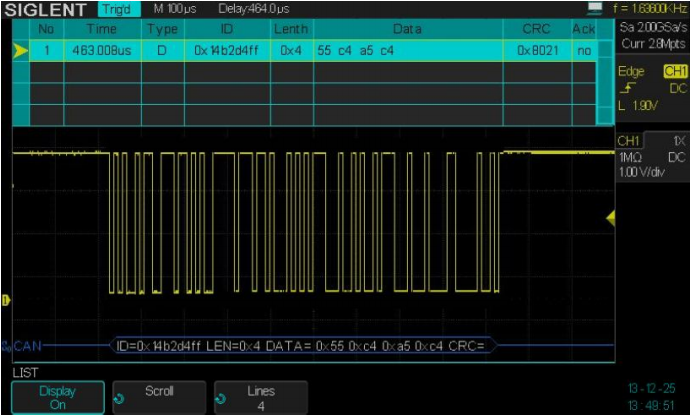The height and width of the screenshot is (415, 691).
Task: Click the frequency counter readout f = 1.63600KHz
Action: click(x=650, y=8)
